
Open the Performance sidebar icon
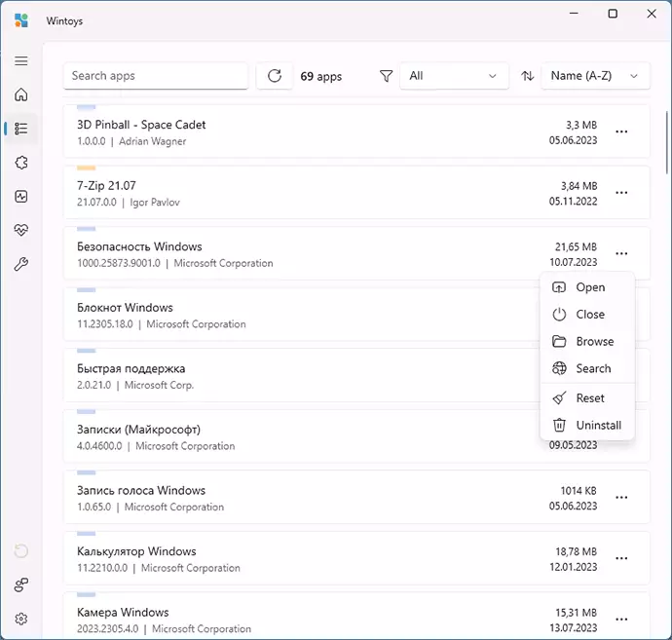point(21,197)
